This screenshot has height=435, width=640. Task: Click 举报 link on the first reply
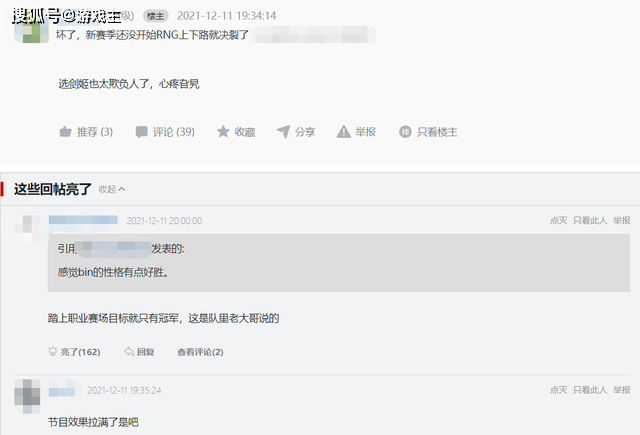[621, 220]
